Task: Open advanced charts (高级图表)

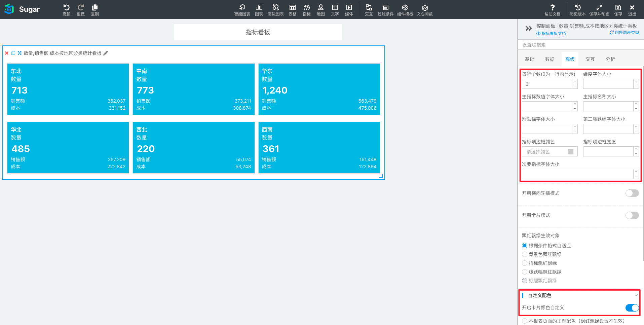Action: click(x=276, y=10)
